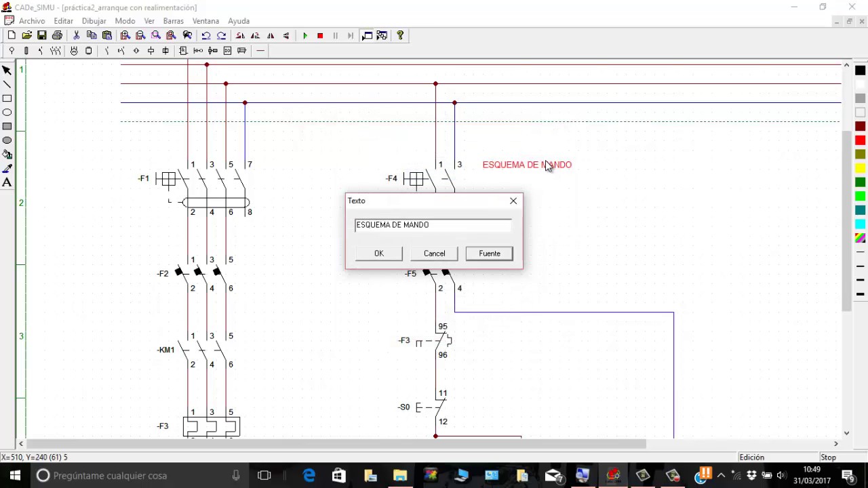Select the empty ellipse tool

[x=7, y=112]
